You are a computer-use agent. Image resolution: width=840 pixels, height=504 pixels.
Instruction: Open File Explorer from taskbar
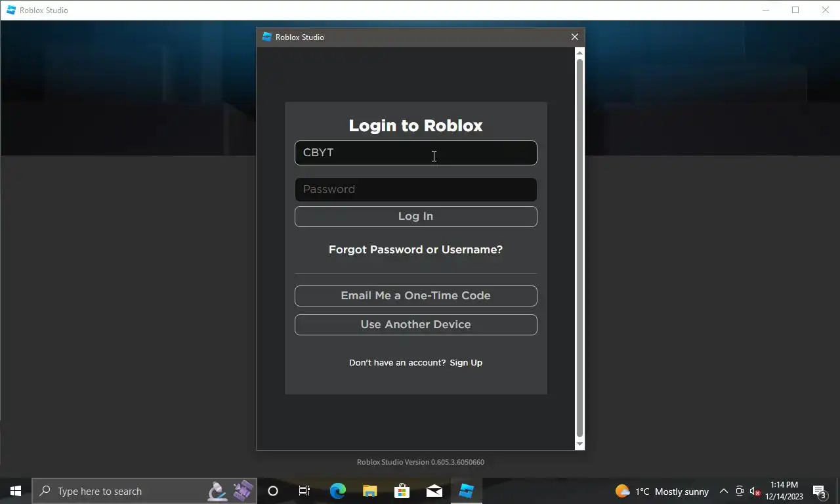(369, 491)
